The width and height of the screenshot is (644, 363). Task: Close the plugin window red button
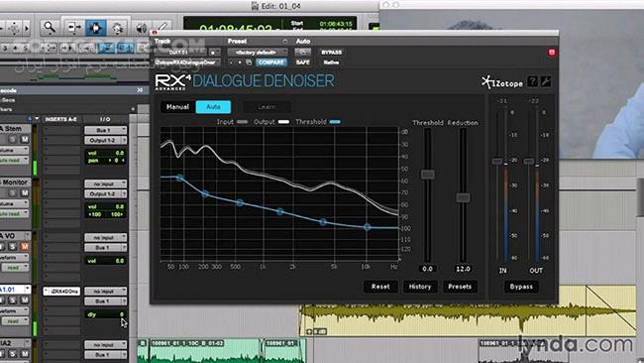(155, 33)
